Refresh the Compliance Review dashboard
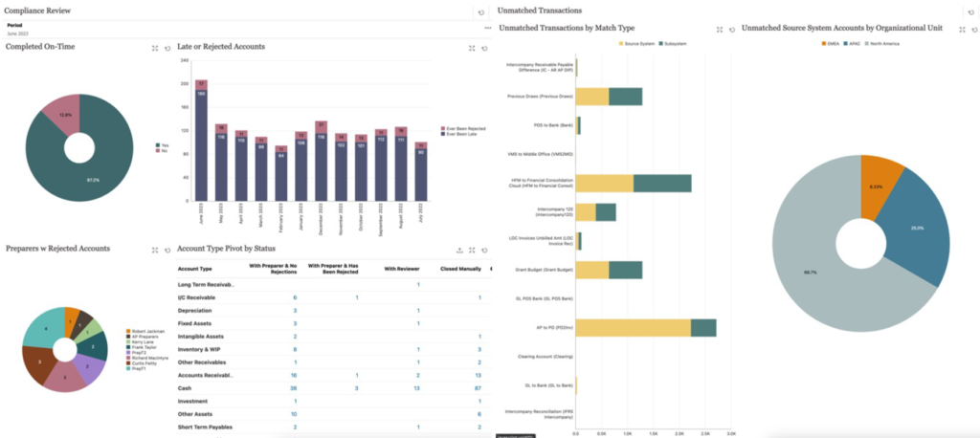980x438 pixels. [x=480, y=12]
